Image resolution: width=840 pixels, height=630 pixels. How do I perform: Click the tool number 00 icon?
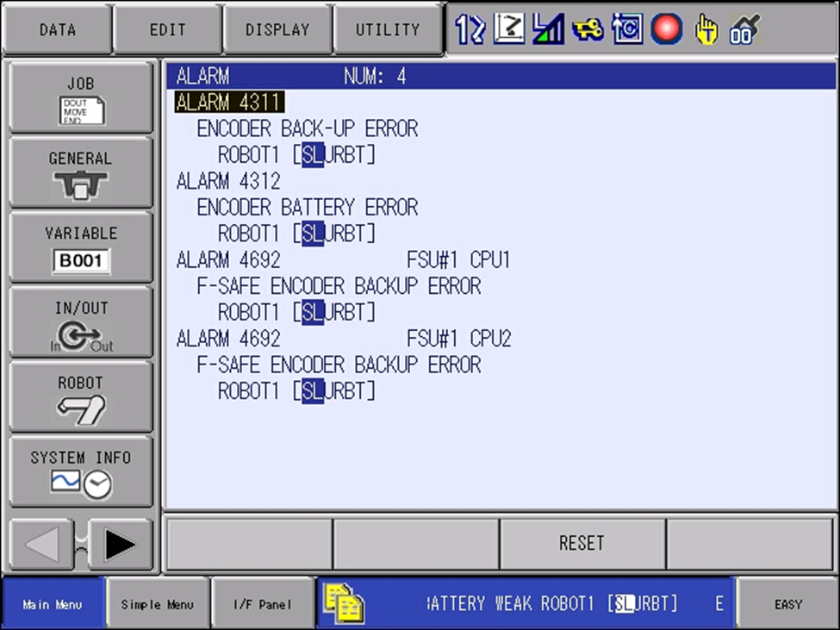(x=744, y=29)
